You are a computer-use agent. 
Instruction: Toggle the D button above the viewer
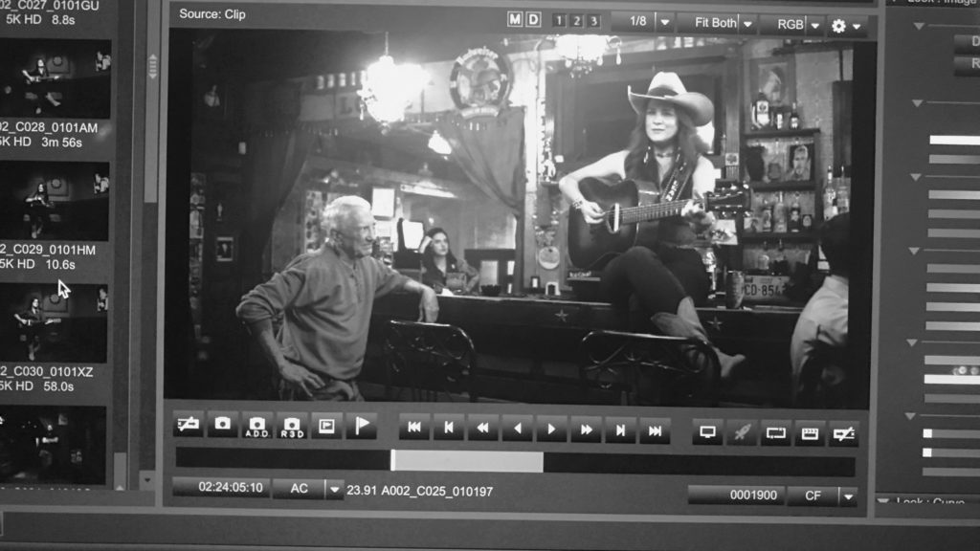pos(533,20)
